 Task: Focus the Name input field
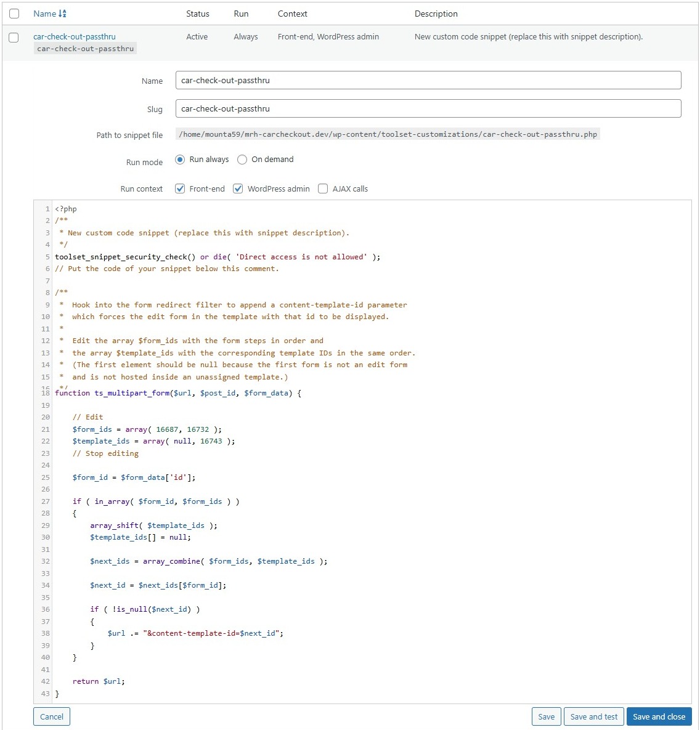click(x=428, y=80)
